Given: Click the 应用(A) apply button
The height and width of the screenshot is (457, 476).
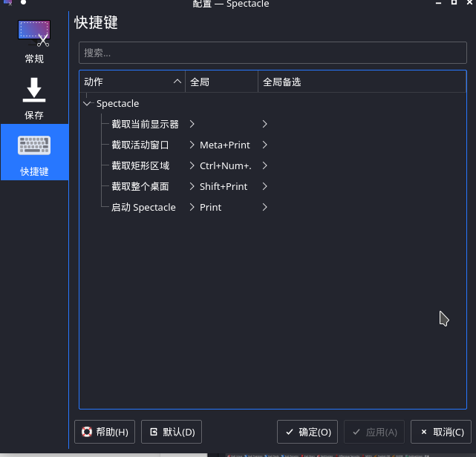Looking at the screenshot, I should [x=374, y=432].
